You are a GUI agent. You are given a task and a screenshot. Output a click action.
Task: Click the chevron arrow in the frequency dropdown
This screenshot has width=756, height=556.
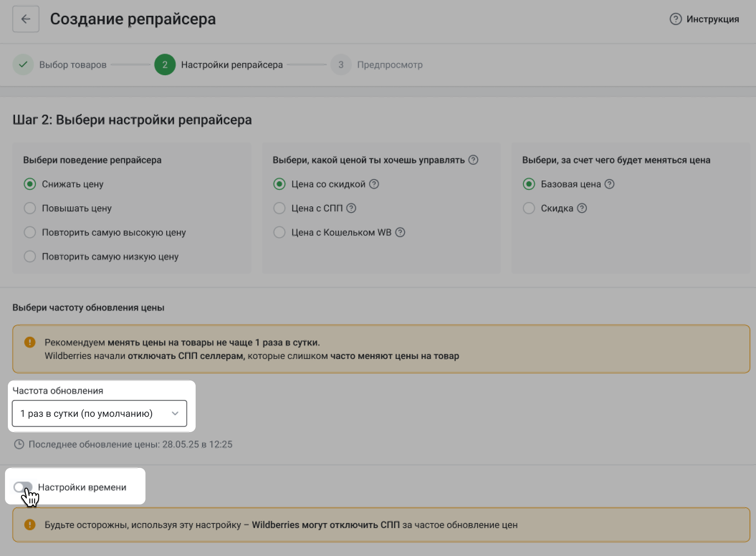[x=175, y=413]
